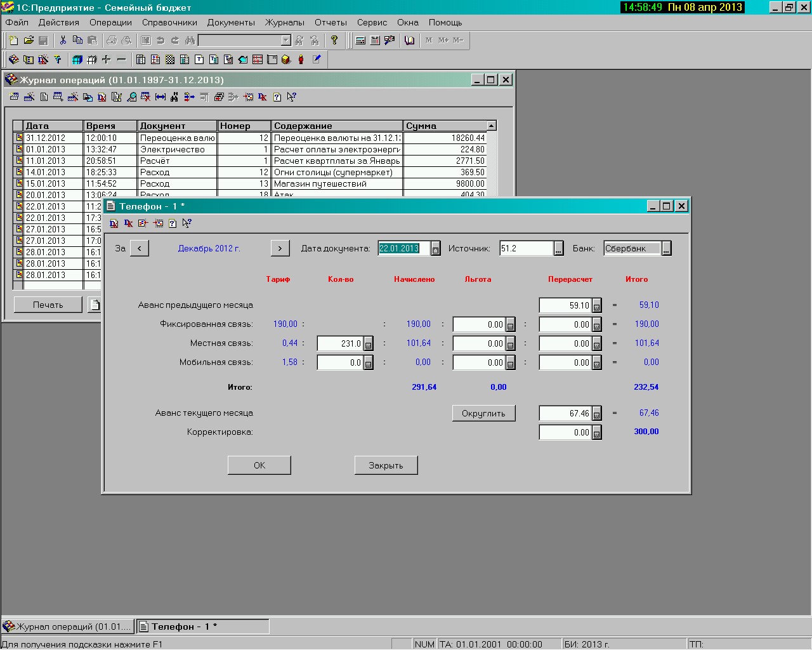Select journal row Переоценка валюты dated 31.12.2012
The image size is (812, 650).
250,138
